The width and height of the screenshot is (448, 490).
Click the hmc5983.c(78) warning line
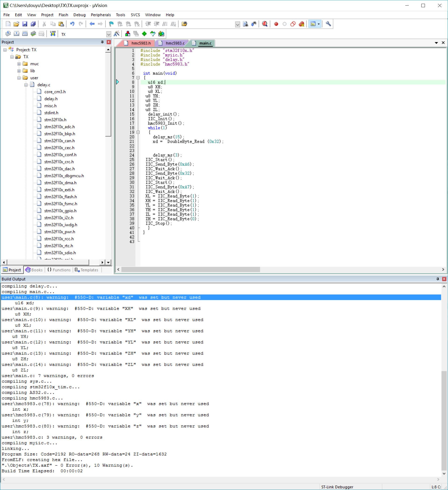(105, 404)
